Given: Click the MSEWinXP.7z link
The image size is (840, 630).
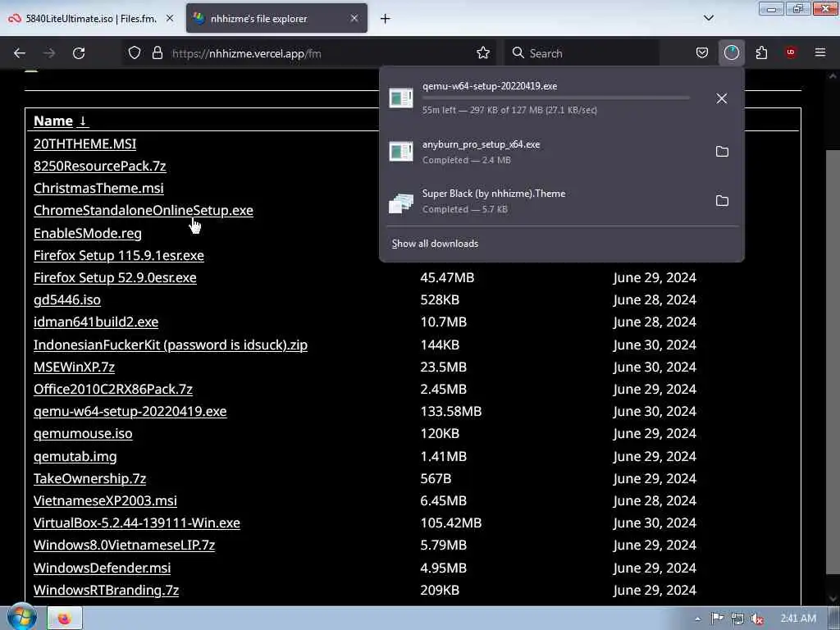Looking at the screenshot, I should click(x=74, y=367).
